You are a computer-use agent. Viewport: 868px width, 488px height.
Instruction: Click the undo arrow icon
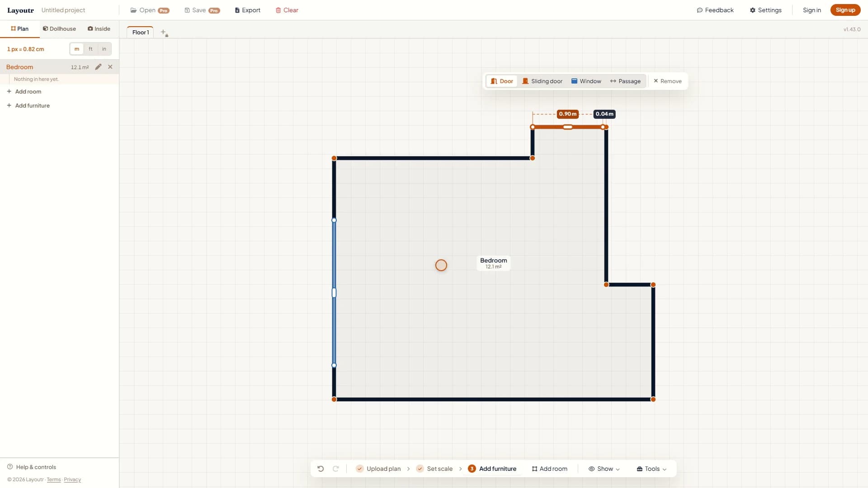(321, 469)
